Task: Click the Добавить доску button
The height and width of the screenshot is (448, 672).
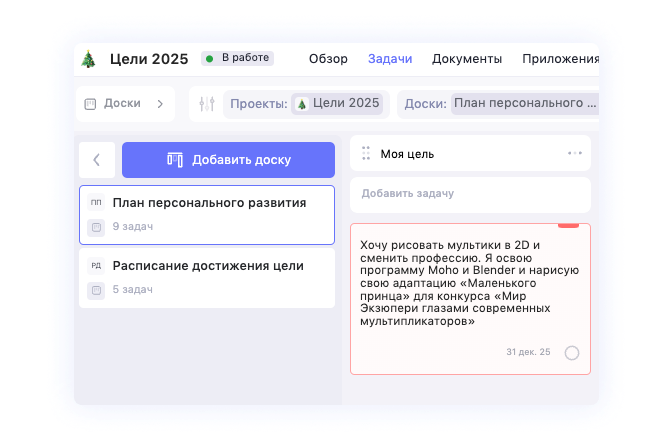Action: click(x=228, y=160)
